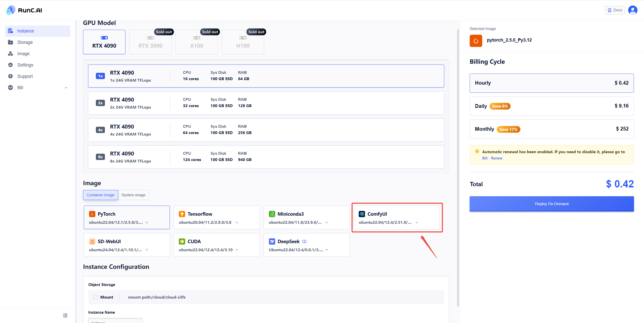644x323 pixels.
Task: Click the main panel vertical scrollbar
Action: (458, 168)
